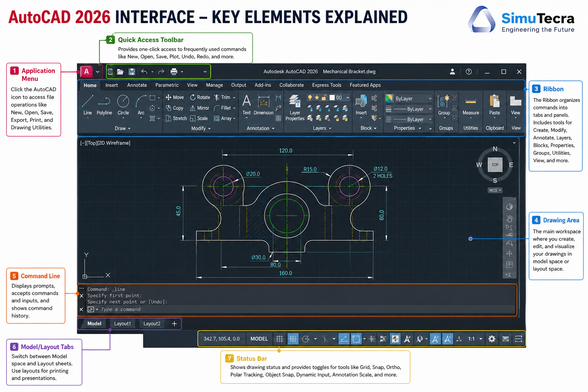Click the Redo arrow in Quick Access toolbar

click(161, 72)
